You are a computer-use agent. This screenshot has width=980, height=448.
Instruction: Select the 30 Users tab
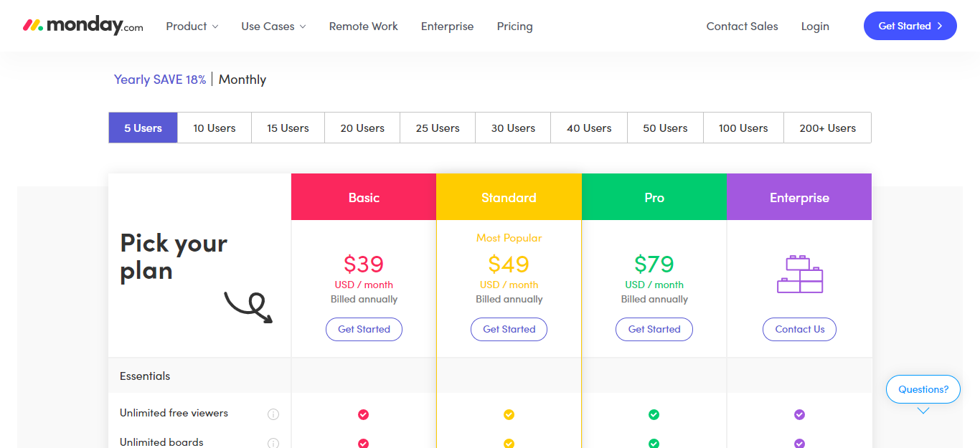[513, 128]
